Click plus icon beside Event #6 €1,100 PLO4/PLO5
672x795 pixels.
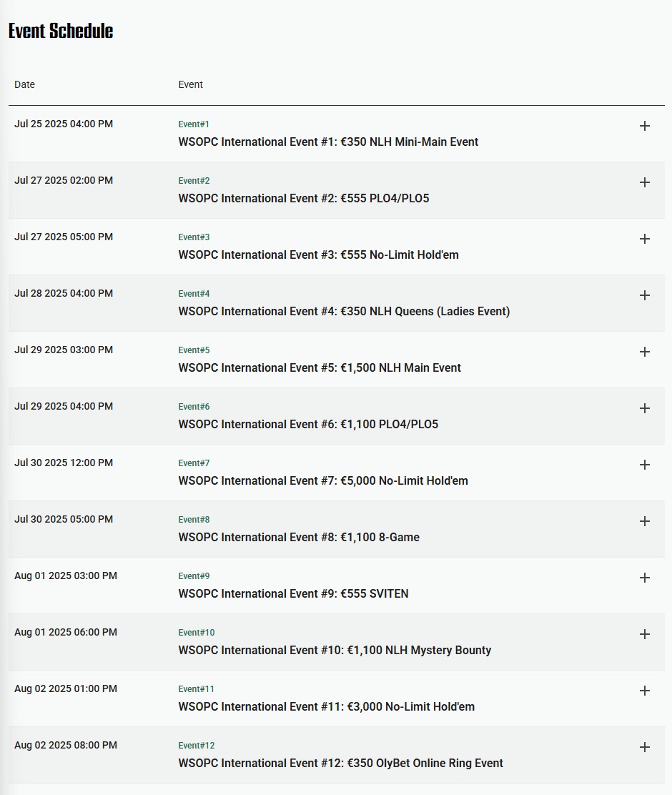click(x=645, y=408)
